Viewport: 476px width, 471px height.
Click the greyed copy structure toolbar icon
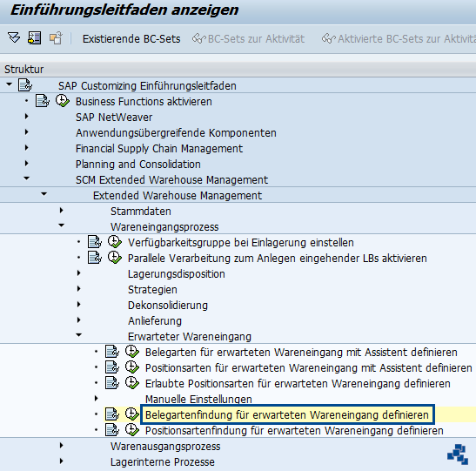(56, 38)
